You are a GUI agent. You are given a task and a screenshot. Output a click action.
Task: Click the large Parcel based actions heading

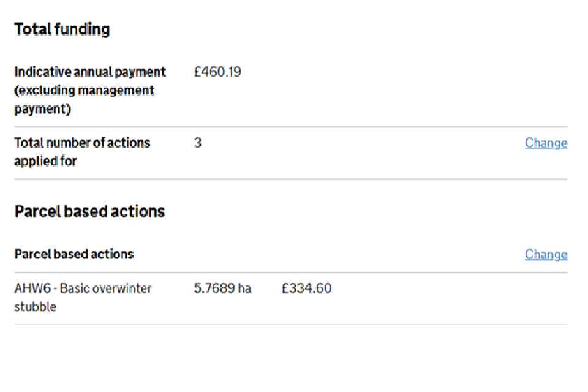(89, 212)
